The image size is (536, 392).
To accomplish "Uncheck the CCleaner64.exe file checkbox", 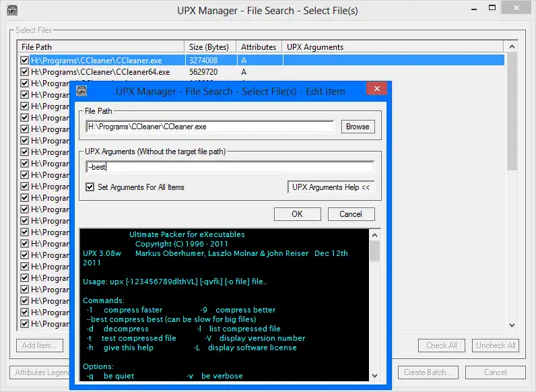I will (24, 72).
